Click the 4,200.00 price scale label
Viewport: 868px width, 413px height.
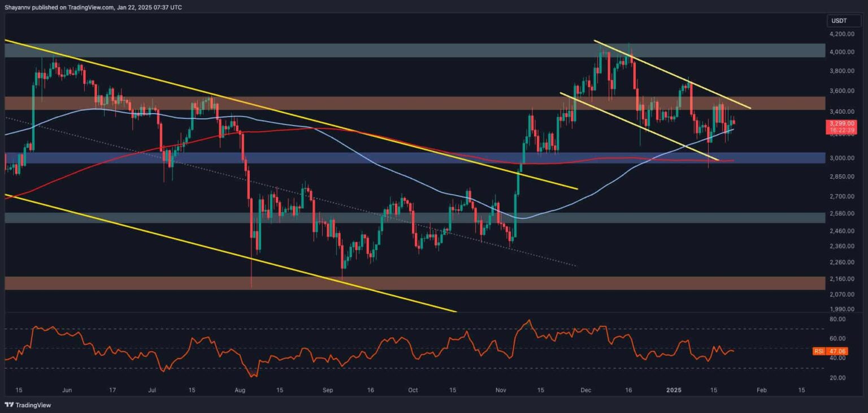(x=841, y=34)
